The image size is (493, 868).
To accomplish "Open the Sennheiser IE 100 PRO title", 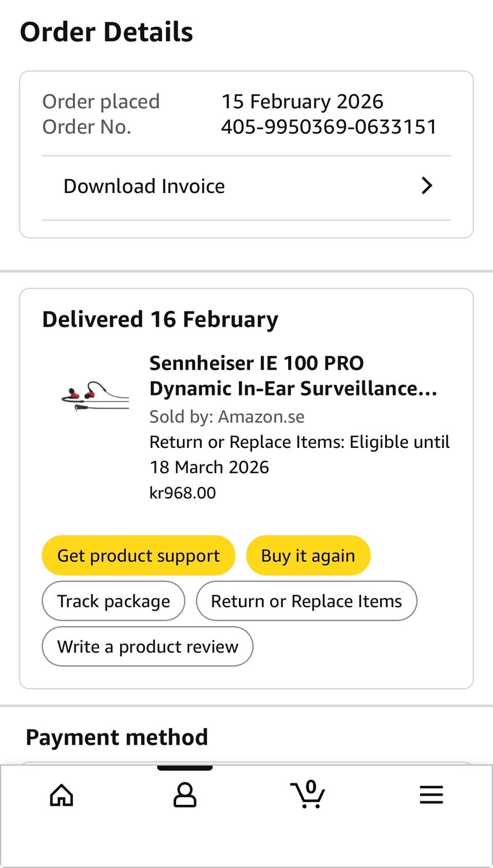I will [293, 375].
